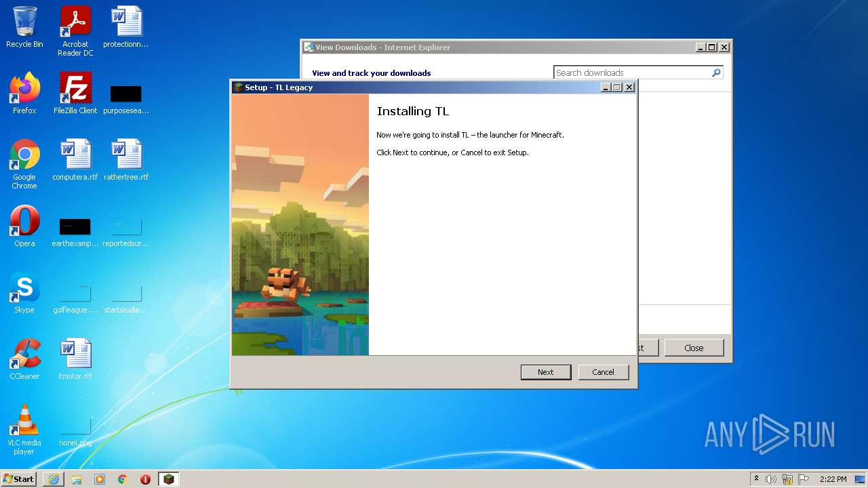
Task: Minimize the Setup - TL Legacy window
Action: pos(606,87)
